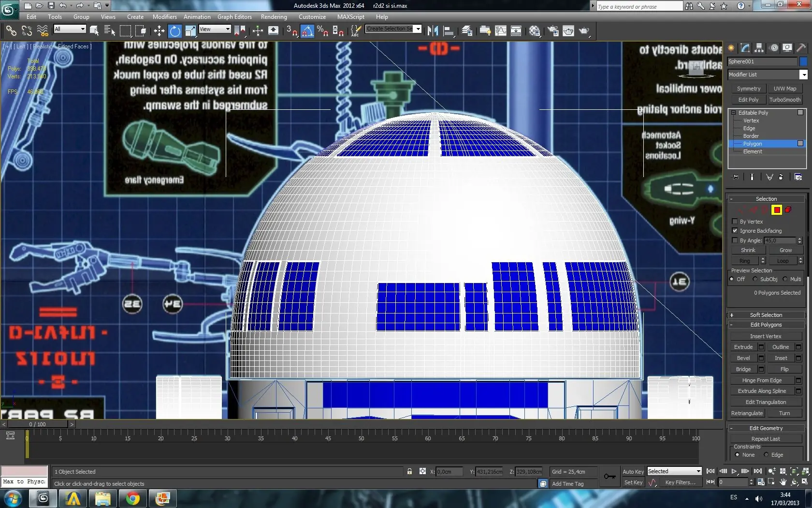Click the Grow selection button
812x508 pixels.
coord(785,250)
